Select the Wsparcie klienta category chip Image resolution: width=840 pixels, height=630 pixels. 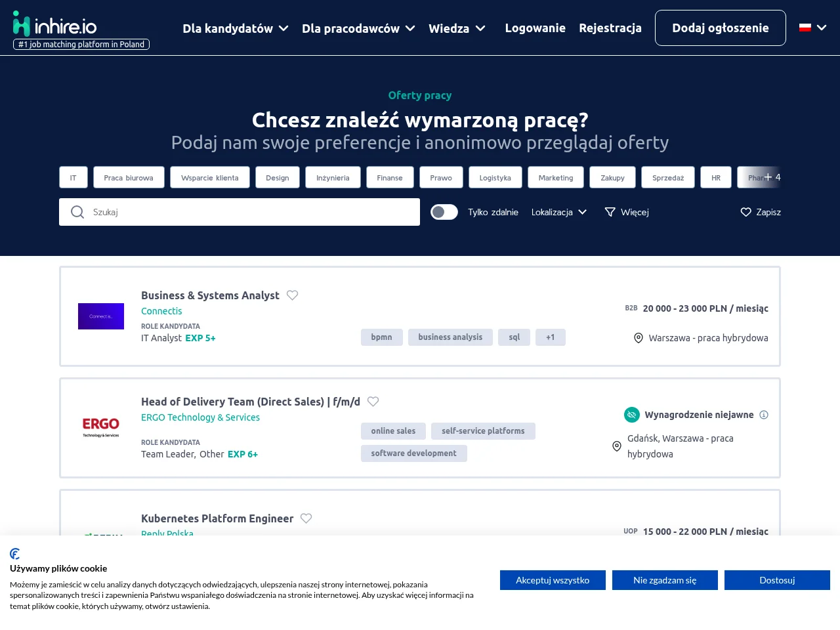tap(210, 177)
